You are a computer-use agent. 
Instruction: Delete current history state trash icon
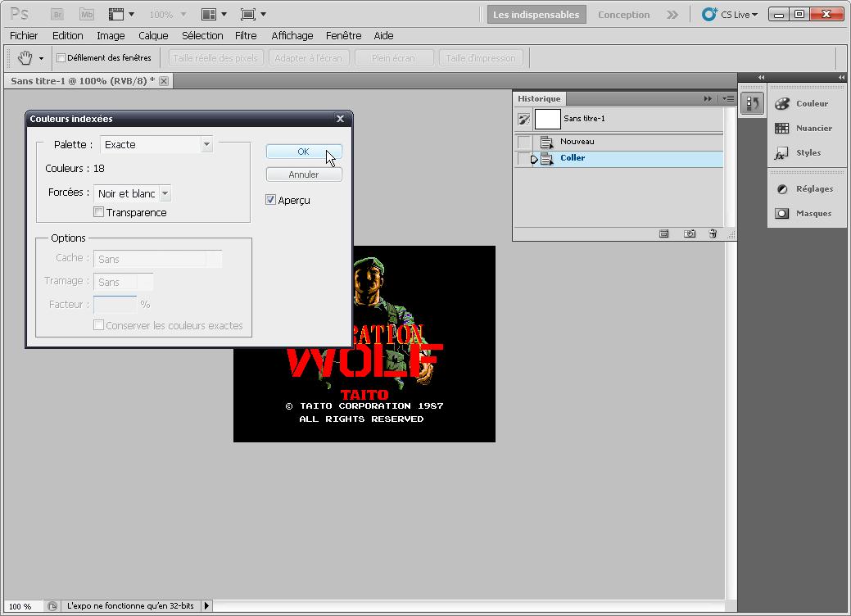(713, 234)
